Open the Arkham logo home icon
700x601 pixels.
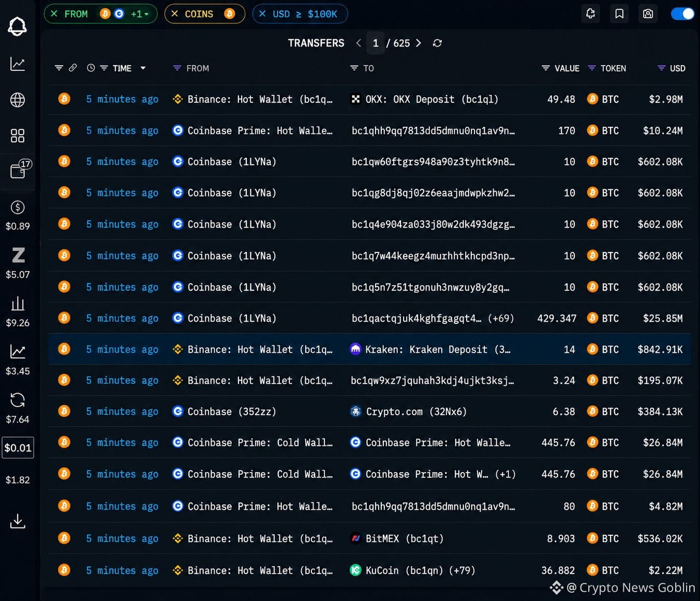pyautogui.click(x=17, y=26)
